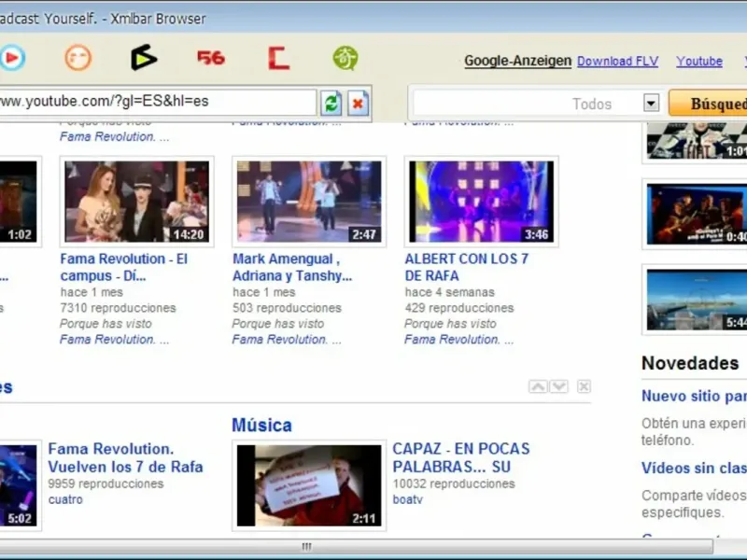
Task: Open the ALBERT CON LOS 7 DE RAFA thumbnail
Action: tap(481, 202)
